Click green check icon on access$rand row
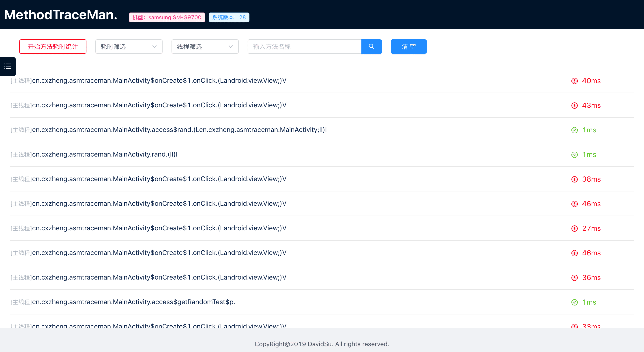Screen dimensions: 644x352 [x=574, y=130]
